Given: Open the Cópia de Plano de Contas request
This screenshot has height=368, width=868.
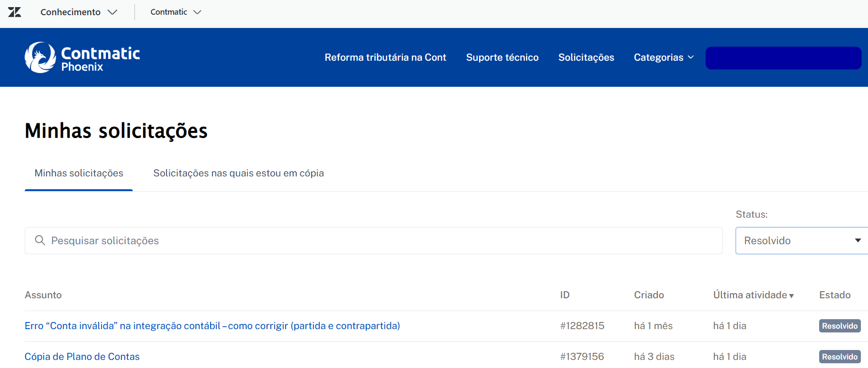Looking at the screenshot, I should click(82, 357).
